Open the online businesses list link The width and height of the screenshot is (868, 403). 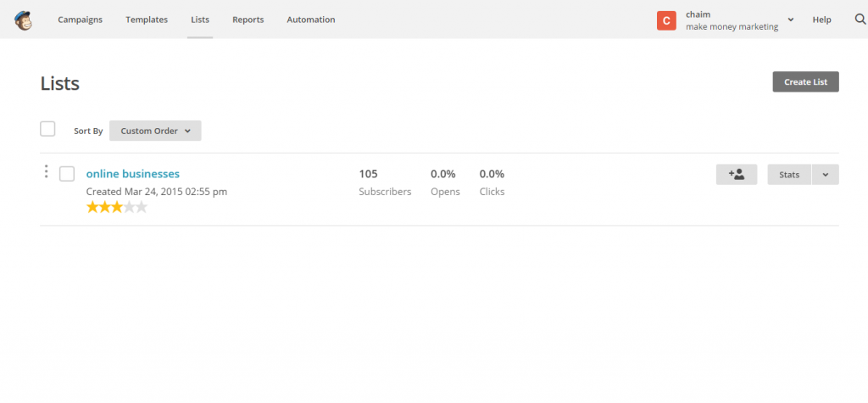(x=133, y=174)
